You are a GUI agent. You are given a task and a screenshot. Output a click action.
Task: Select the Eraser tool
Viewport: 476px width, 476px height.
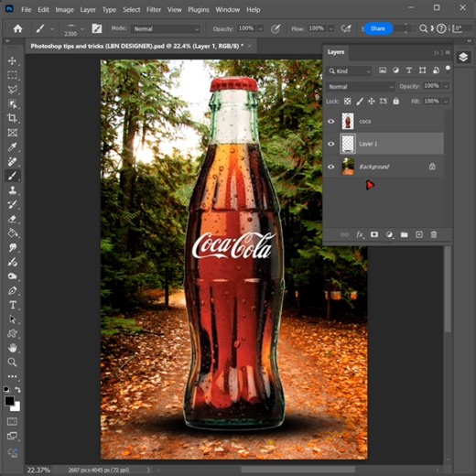click(x=12, y=219)
